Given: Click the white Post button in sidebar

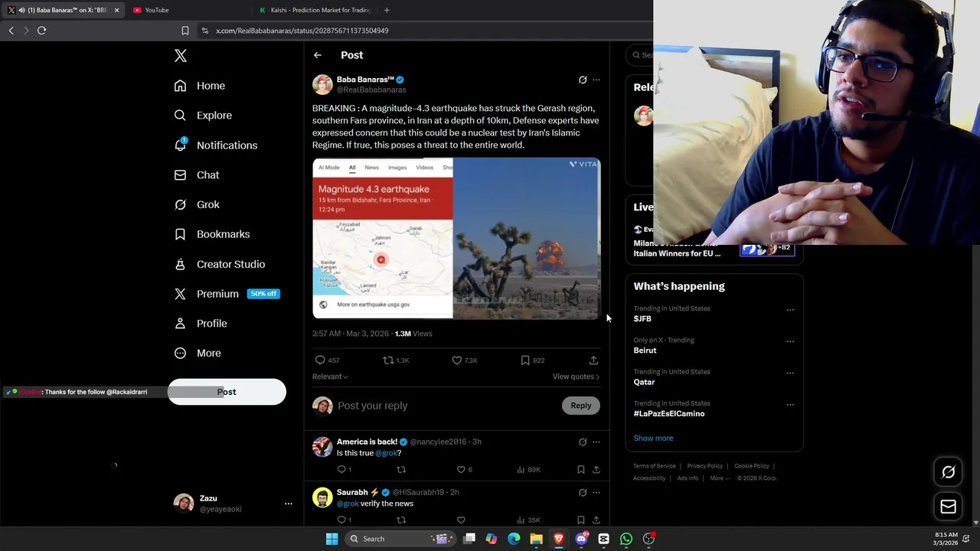Looking at the screenshot, I should pyautogui.click(x=227, y=392).
